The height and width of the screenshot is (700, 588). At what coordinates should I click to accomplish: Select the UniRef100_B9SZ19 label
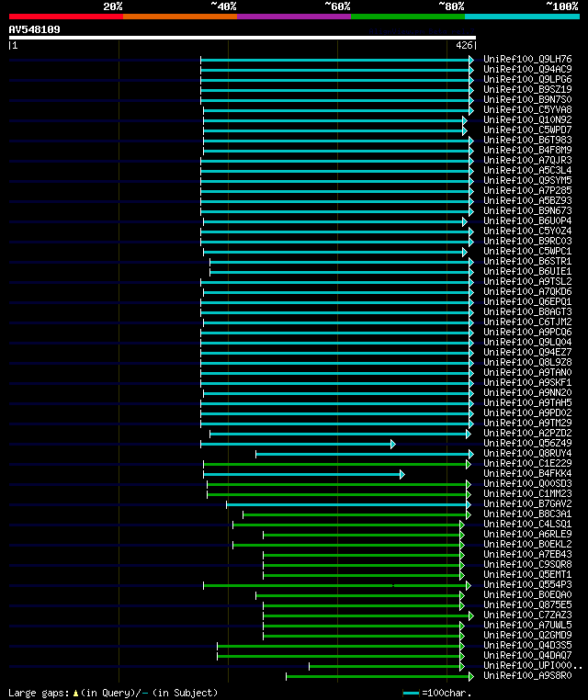click(x=527, y=89)
